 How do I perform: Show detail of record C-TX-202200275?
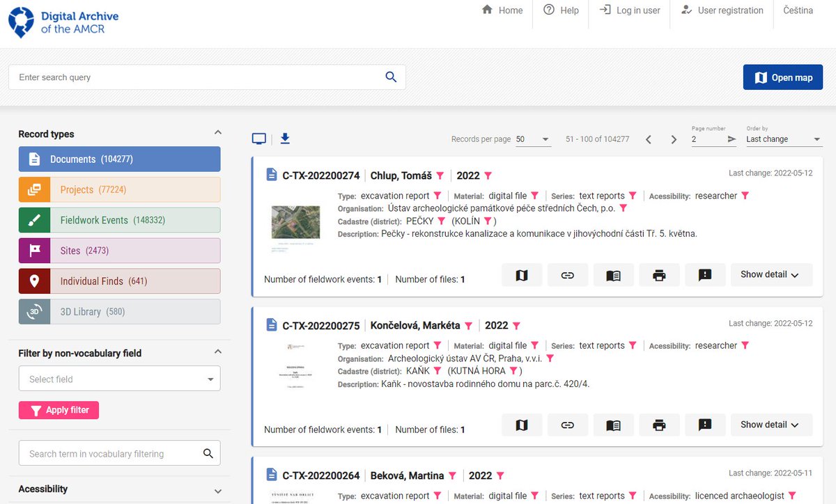coord(771,425)
